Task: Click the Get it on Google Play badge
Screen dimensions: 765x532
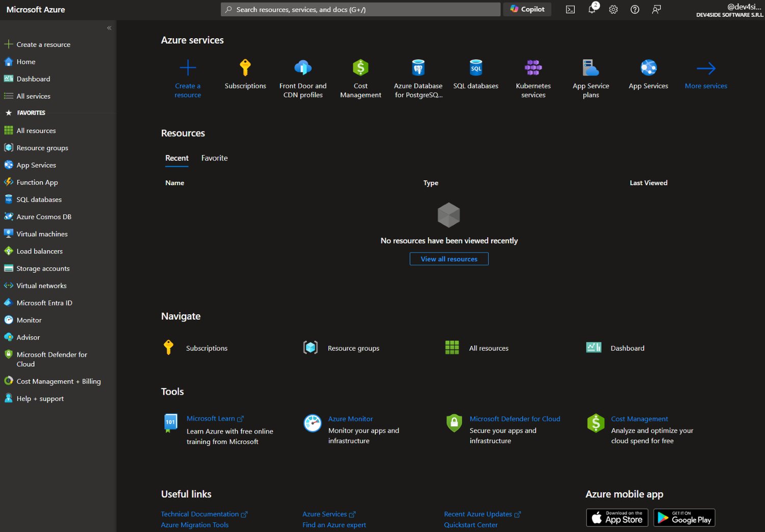Action: pos(684,518)
